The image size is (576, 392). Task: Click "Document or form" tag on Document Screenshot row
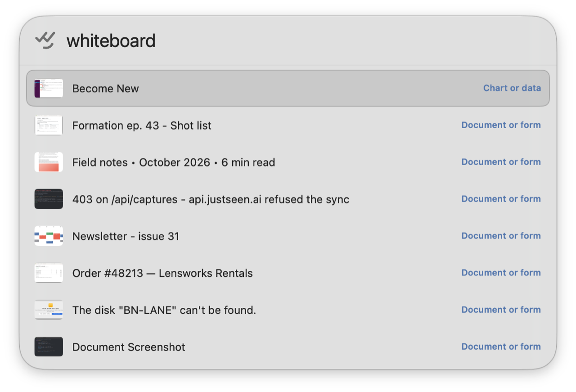click(501, 347)
